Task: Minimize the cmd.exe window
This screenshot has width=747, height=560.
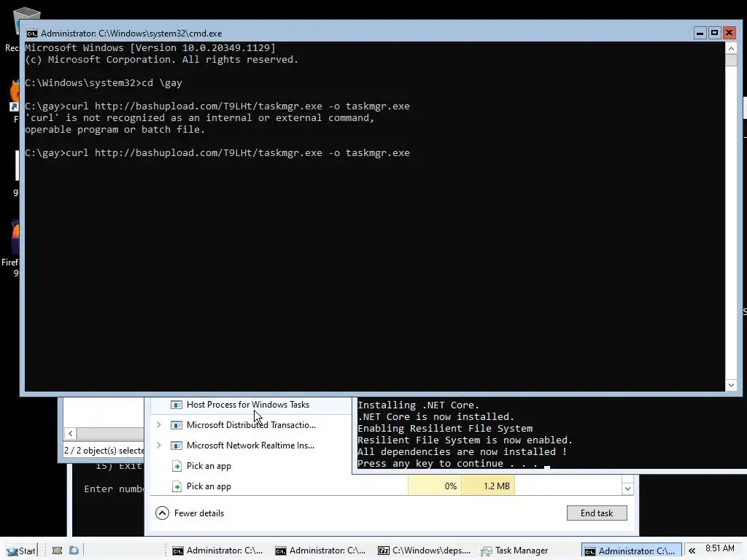Action: [x=700, y=33]
